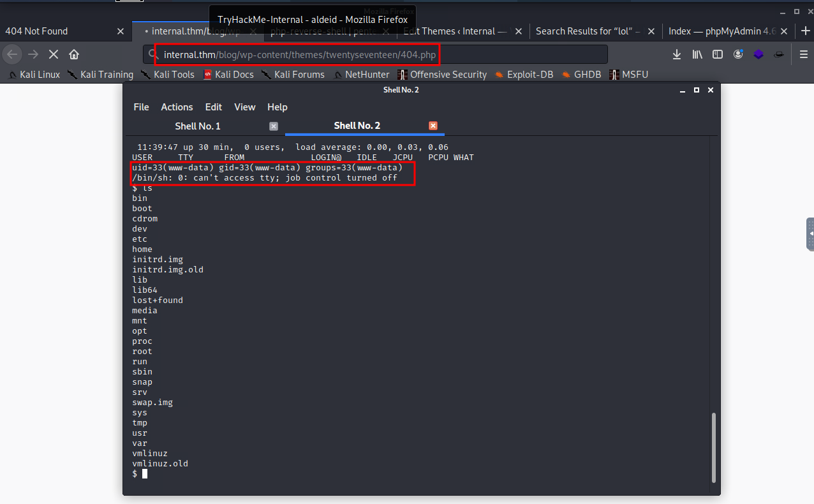Click the search magnifier in the URL bar

(x=153, y=55)
